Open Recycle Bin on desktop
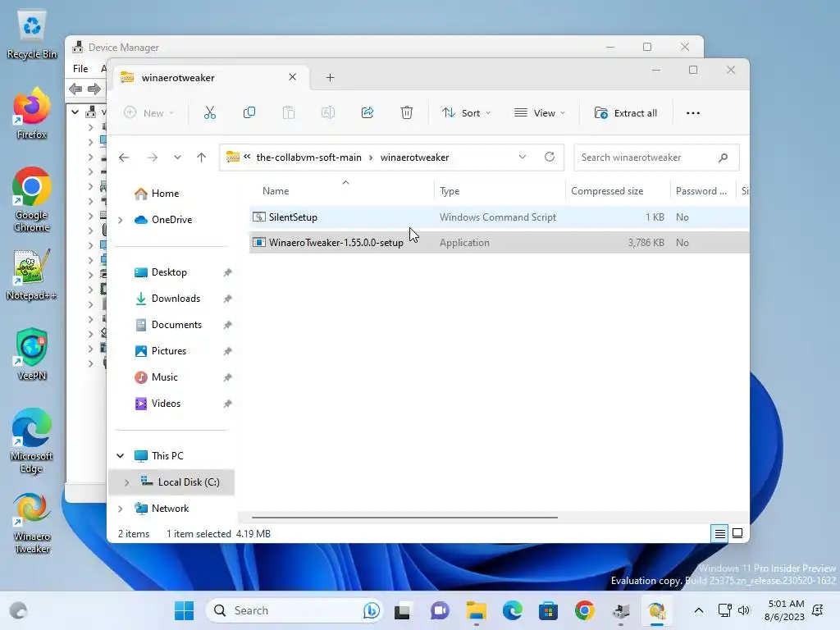Image resolution: width=840 pixels, height=630 pixels. tap(32, 35)
